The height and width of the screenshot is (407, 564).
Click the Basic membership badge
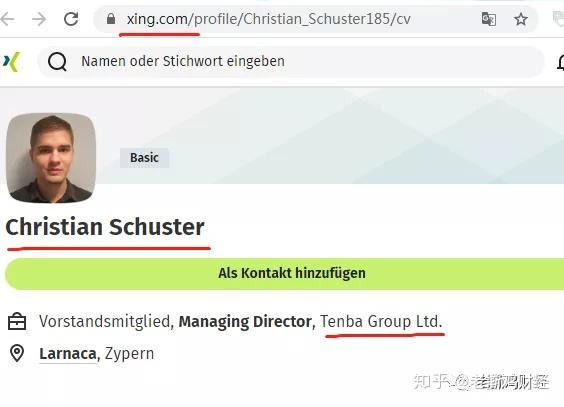pos(144,158)
